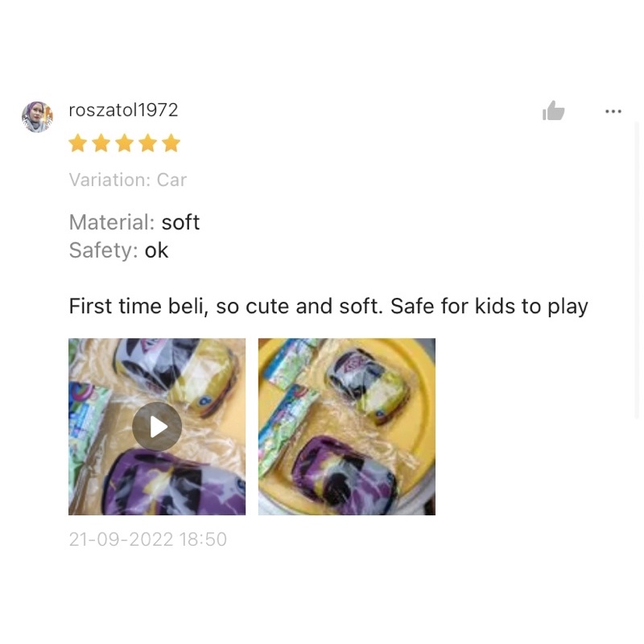
Task: Click the second rating star
Action: (101, 143)
